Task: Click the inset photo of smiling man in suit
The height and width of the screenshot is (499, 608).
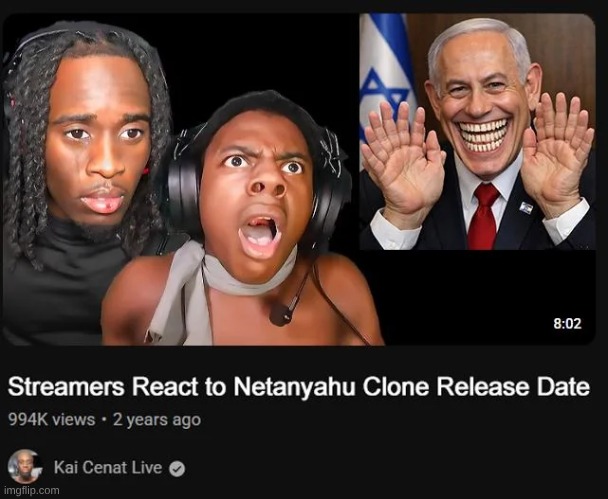Action: coord(477,132)
